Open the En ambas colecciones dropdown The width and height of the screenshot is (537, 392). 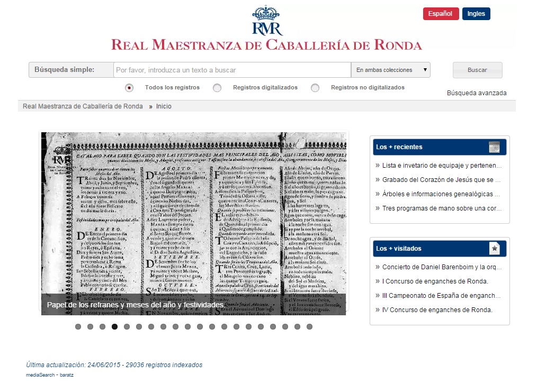[x=391, y=70]
